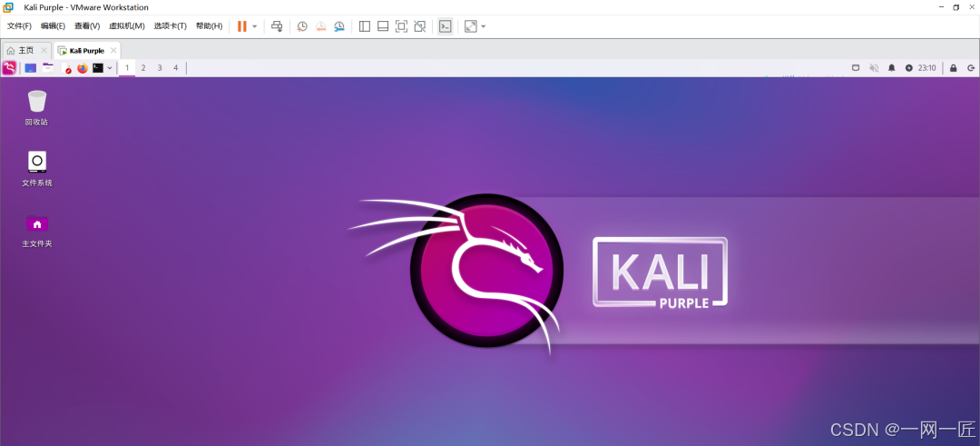The height and width of the screenshot is (446, 980).
Task: Expand the terminal launcher dropdown arrow
Action: pyautogui.click(x=110, y=67)
